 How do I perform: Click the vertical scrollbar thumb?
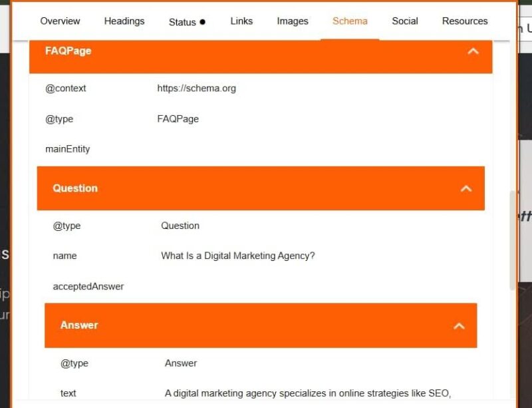click(513, 240)
